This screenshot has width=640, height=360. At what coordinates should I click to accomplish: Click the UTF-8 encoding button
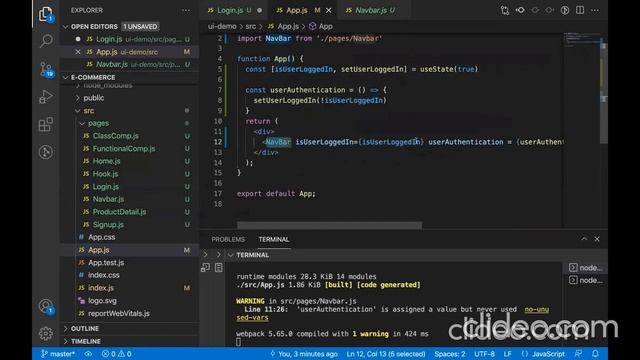(x=484, y=354)
